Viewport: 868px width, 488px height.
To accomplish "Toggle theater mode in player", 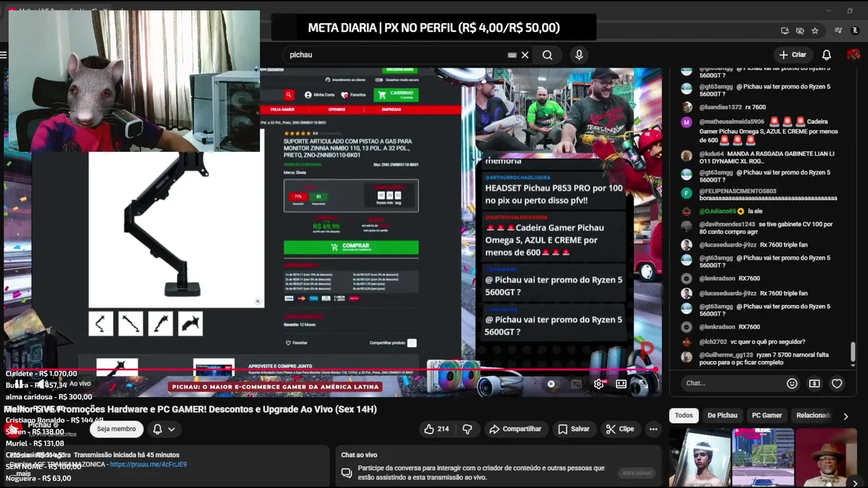I will (x=621, y=384).
